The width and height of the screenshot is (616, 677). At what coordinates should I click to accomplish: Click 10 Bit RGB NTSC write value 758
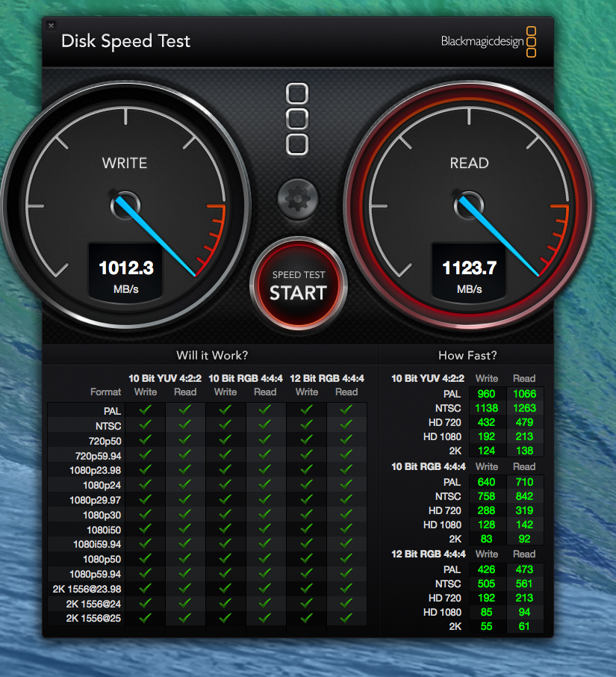coord(486,496)
